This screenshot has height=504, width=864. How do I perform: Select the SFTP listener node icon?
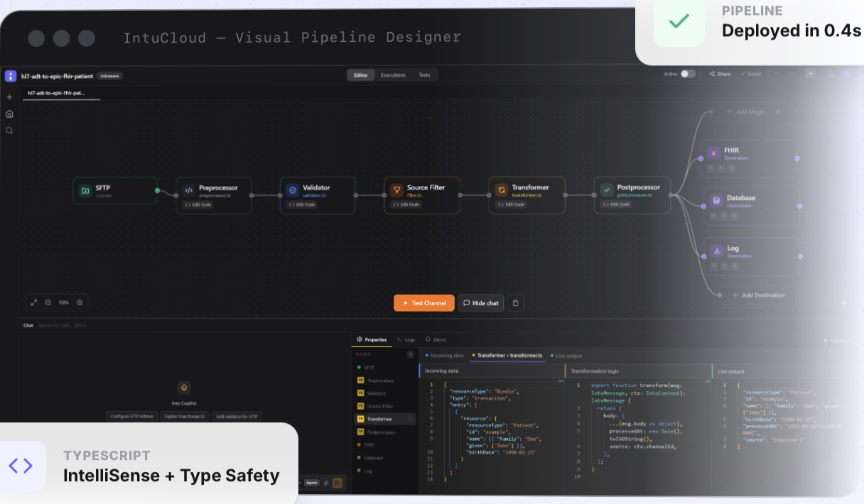(x=85, y=190)
